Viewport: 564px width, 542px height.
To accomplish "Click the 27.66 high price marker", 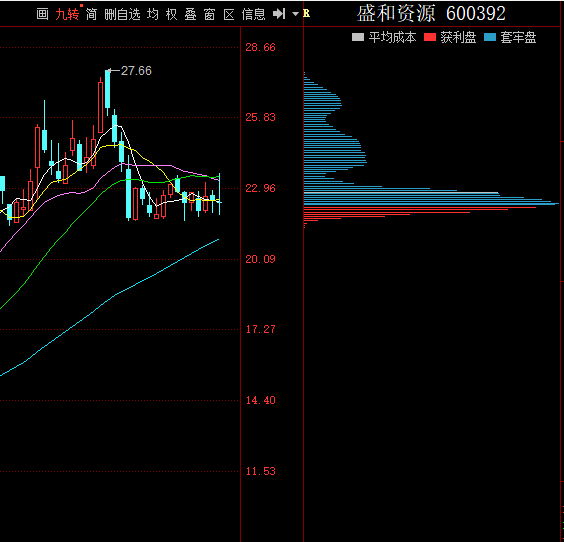I will click(136, 71).
